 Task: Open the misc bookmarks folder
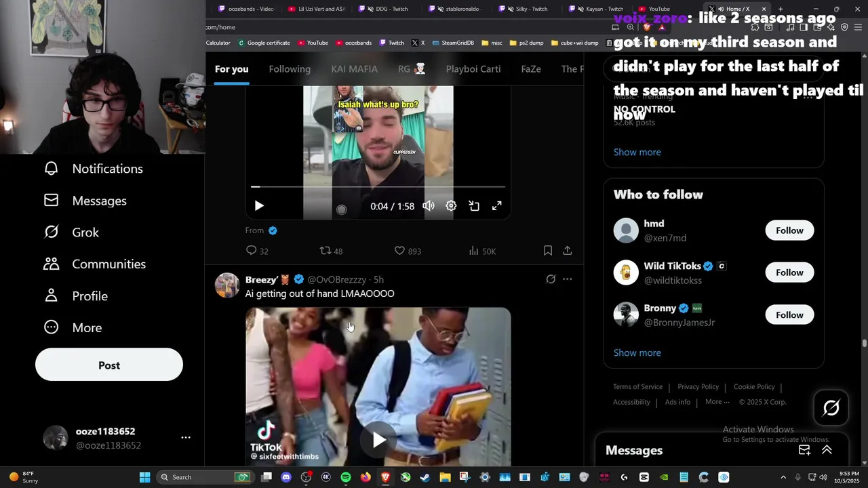point(492,43)
